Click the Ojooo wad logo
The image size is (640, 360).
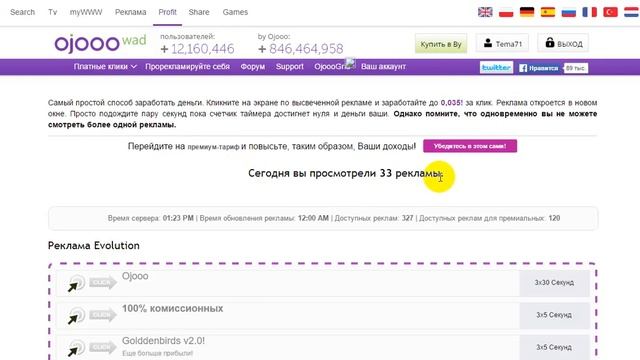tap(100, 43)
